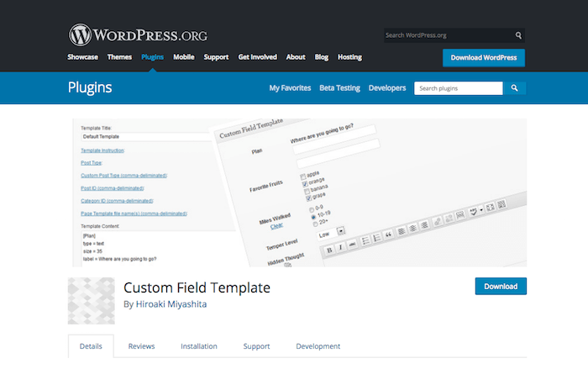Open the plugin's Support tab
588x369 pixels.
256,346
